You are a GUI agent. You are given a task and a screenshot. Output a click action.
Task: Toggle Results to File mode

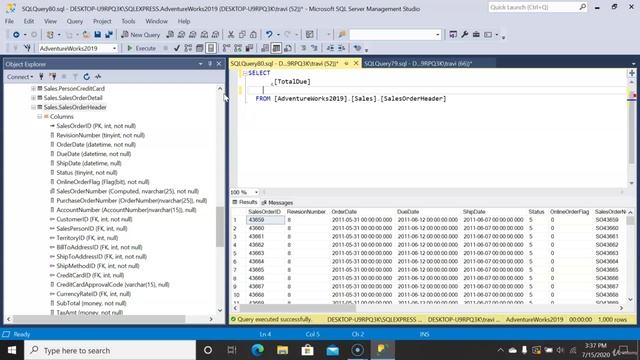[288, 48]
